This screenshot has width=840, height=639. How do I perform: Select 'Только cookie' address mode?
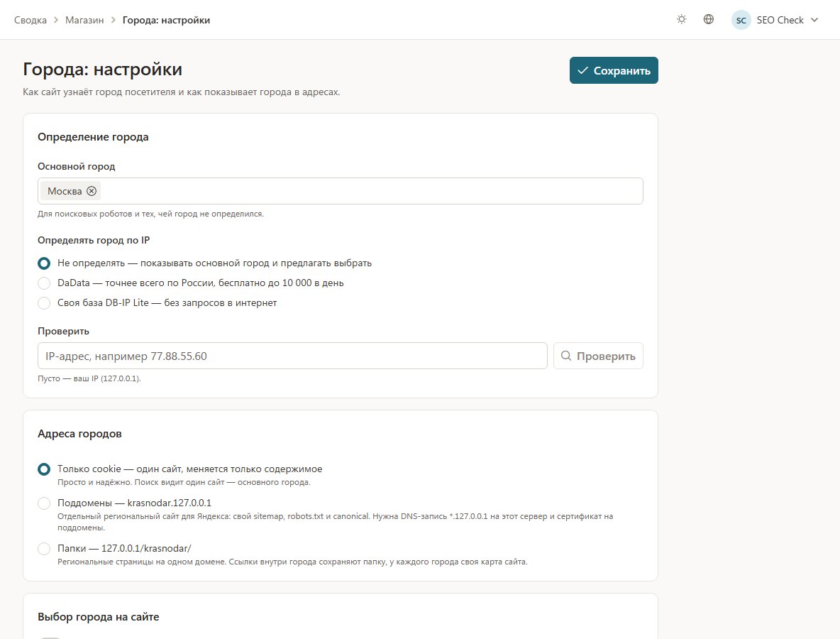click(44, 469)
